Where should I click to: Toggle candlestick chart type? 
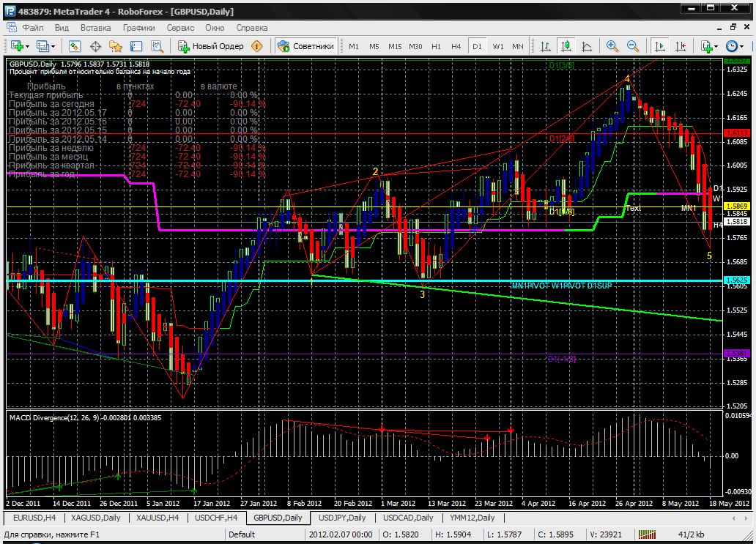pos(566,46)
